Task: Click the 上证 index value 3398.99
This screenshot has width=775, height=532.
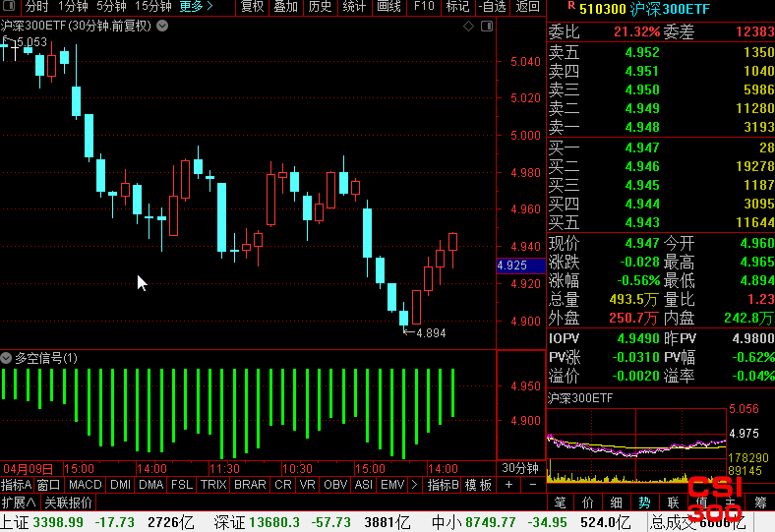Action: pos(58,522)
